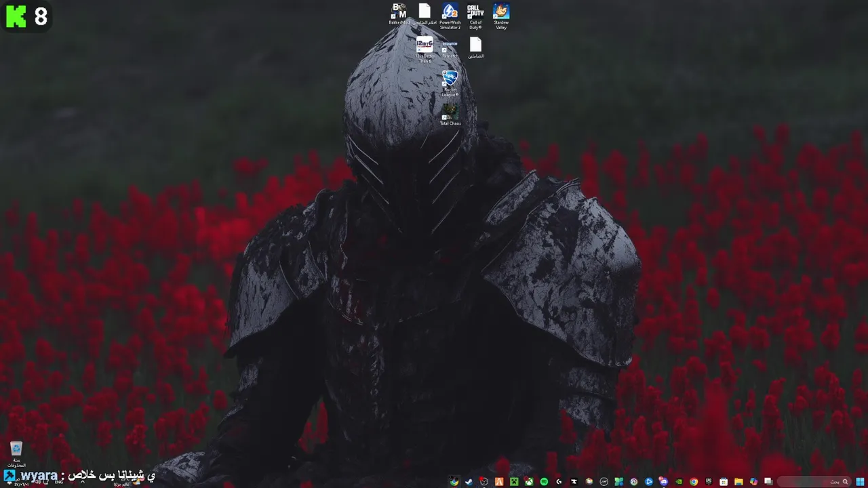The image size is (868, 488).
Task: Open File Explorer from the taskbar
Action: pyautogui.click(x=738, y=481)
